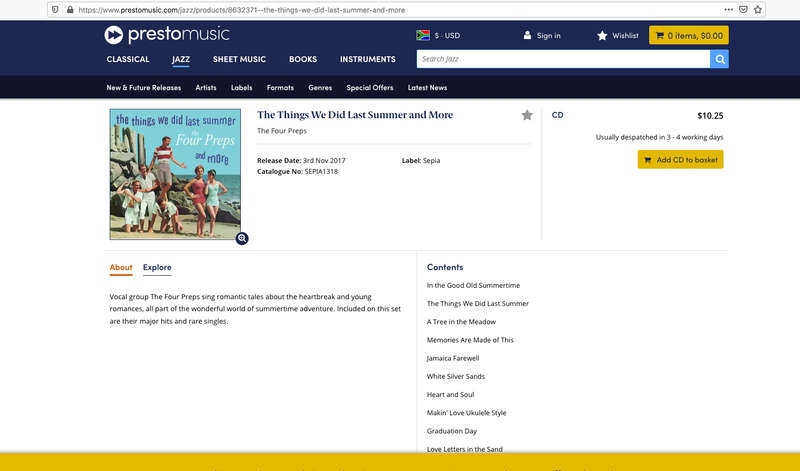This screenshot has width=800, height=471.
Task: Open Latest News link
Action: click(x=427, y=88)
